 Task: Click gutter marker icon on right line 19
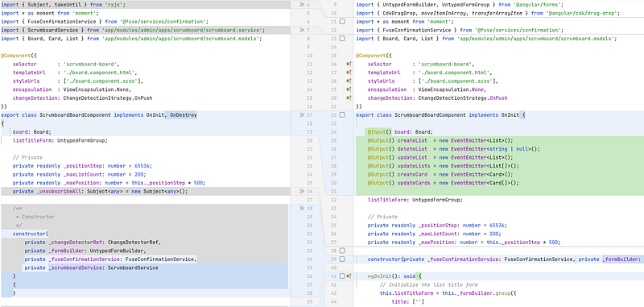point(349,89)
